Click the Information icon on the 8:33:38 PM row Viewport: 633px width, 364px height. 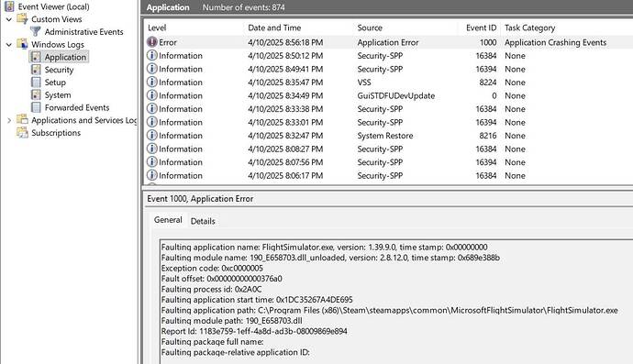coord(151,108)
